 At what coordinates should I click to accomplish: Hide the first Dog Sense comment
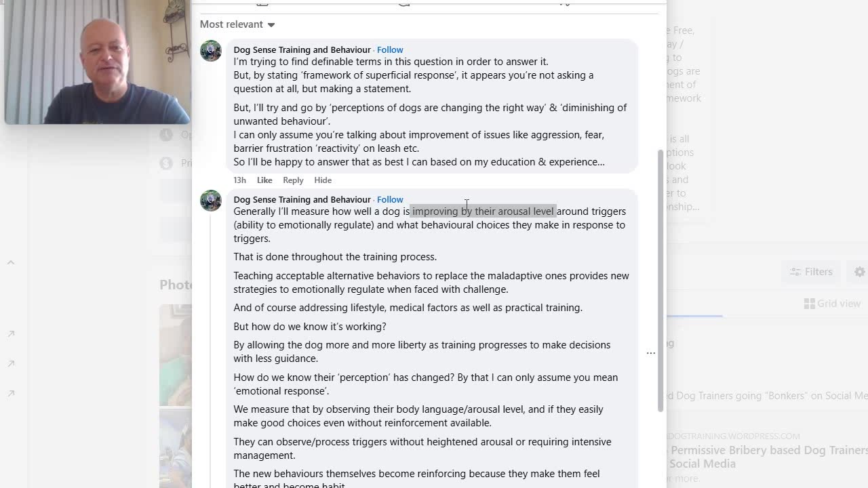[x=323, y=180]
